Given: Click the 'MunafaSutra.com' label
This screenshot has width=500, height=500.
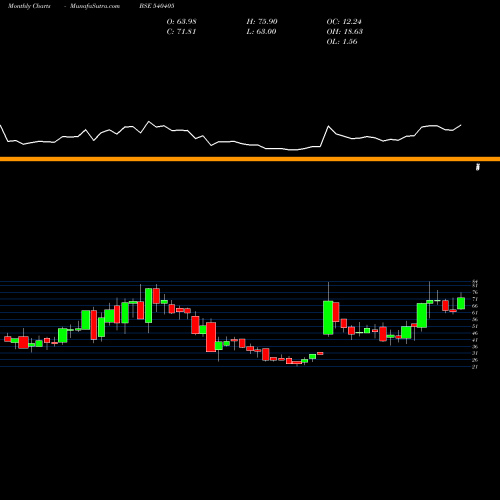Looking at the screenshot, I should 95,6.
